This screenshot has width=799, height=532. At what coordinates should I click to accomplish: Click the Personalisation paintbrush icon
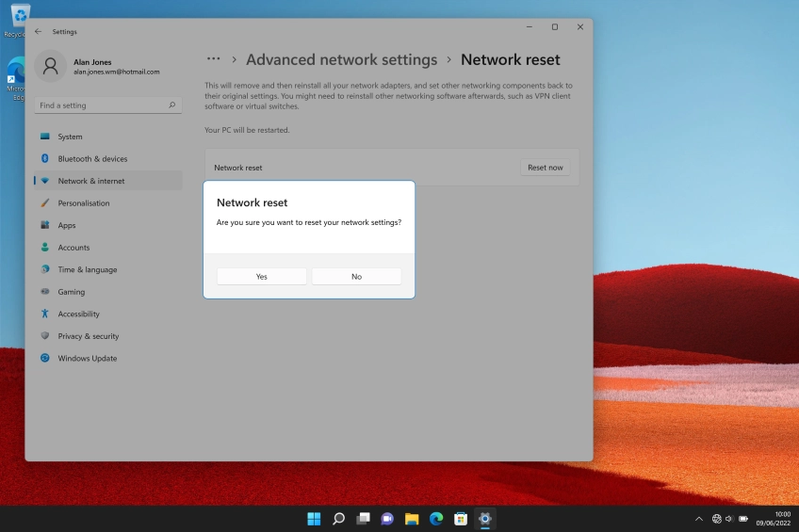pos(45,202)
